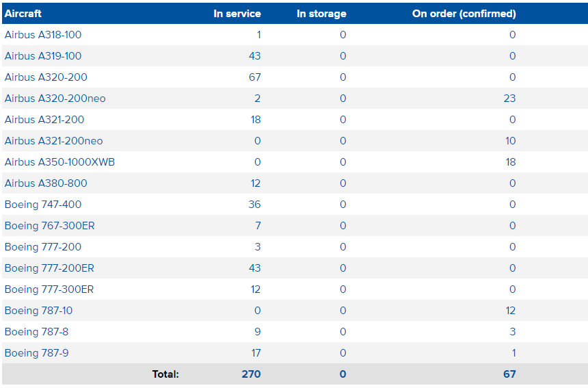Click the In service column header
This screenshot has height=388, width=588.
point(237,14)
